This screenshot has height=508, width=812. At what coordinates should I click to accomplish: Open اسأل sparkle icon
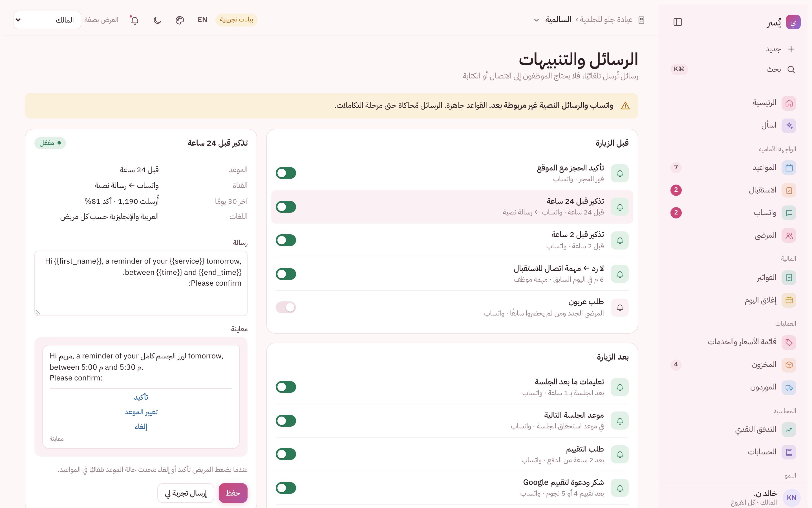789,125
